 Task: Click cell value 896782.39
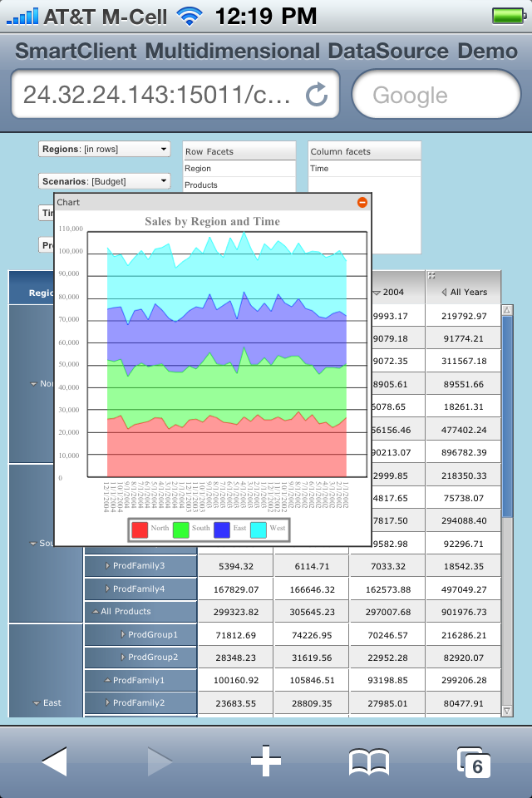click(463, 452)
